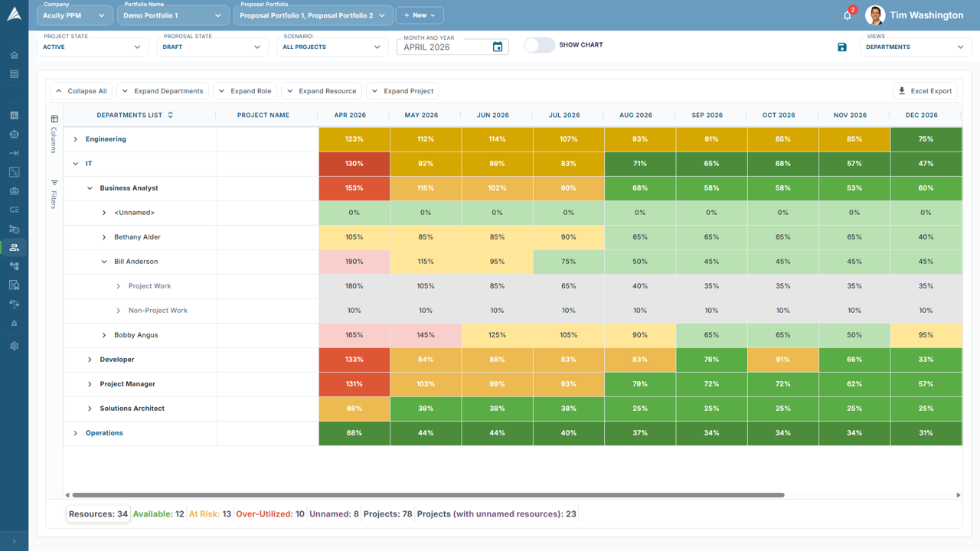
Task: Open the settings gear in sidebar
Action: point(14,346)
